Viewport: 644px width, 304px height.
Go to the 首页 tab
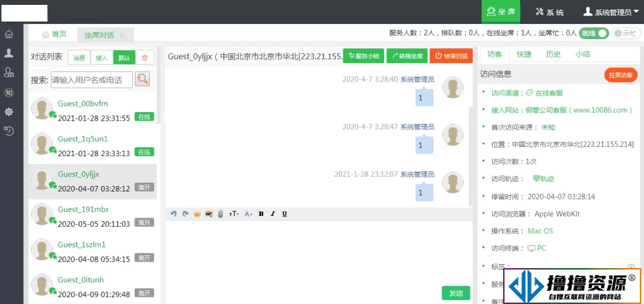click(54, 34)
